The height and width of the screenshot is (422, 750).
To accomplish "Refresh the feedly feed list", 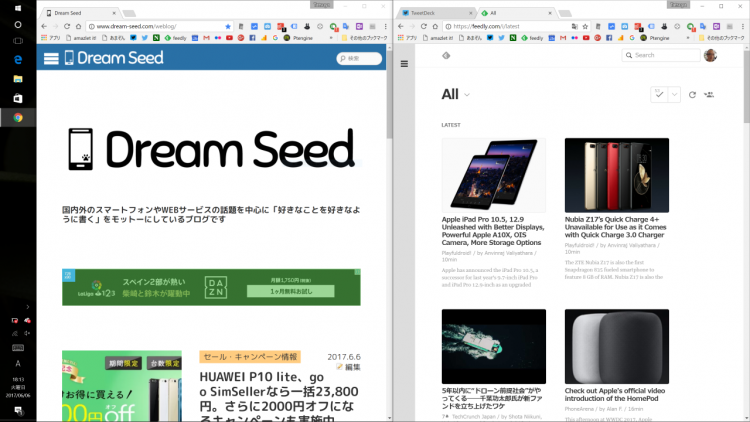I will coord(692,95).
